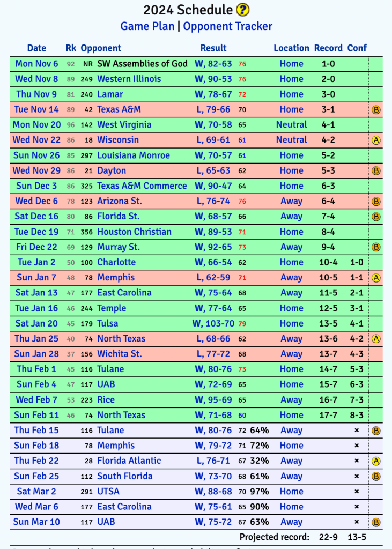
Task: Click the Sat Jan 20 date link
Action: click(x=36, y=323)
